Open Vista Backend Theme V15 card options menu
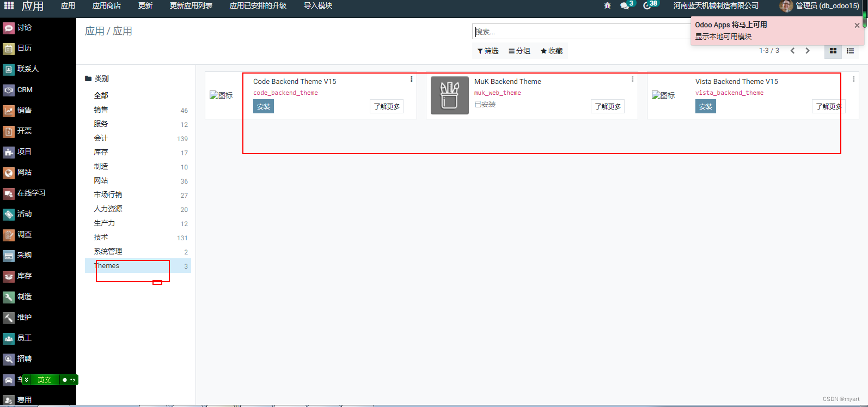Screen dimensions: 868x407 coord(853,79)
